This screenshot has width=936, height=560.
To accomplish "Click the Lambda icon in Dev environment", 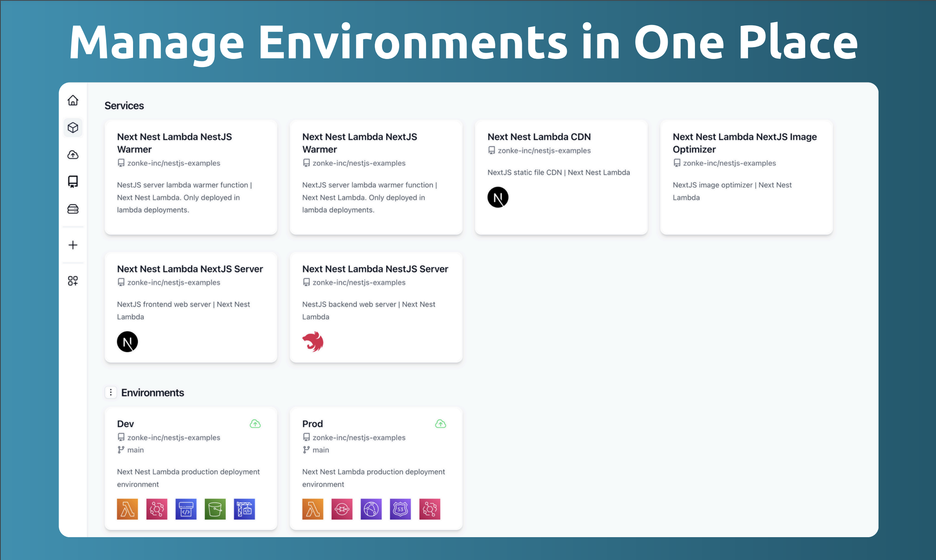I will (127, 509).
